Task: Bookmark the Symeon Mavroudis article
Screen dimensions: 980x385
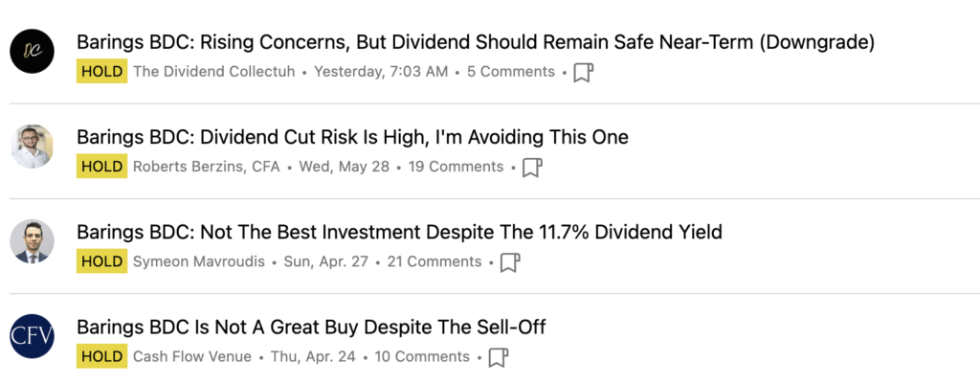Action: 510,262
